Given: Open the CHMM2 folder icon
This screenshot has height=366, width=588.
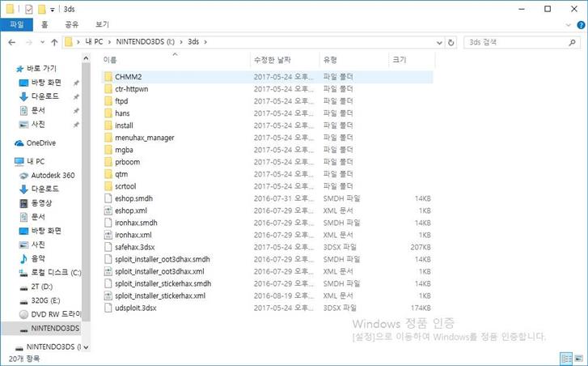Looking at the screenshot, I should pos(108,77).
